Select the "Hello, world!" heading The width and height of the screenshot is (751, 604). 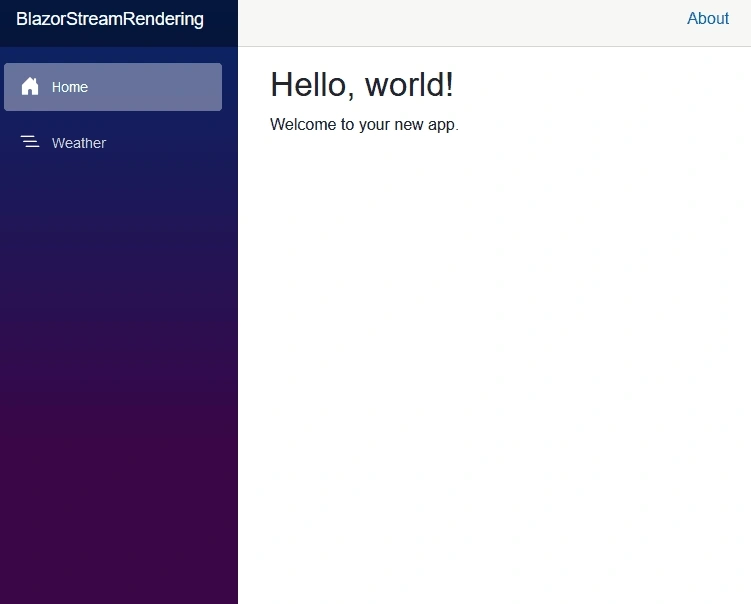(x=362, y=85)
